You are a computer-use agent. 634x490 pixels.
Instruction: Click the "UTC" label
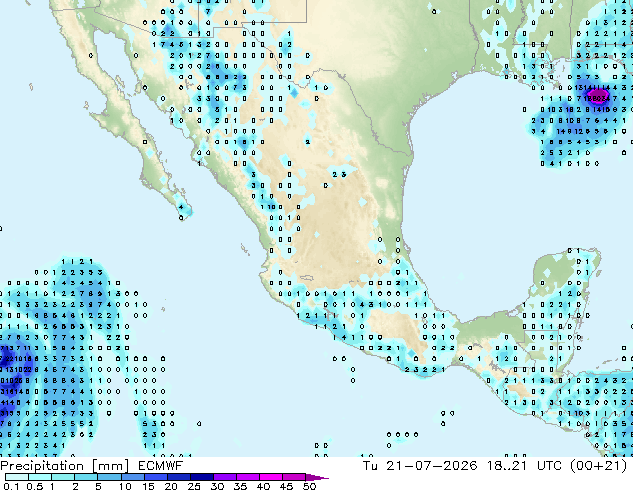point(549,466)
